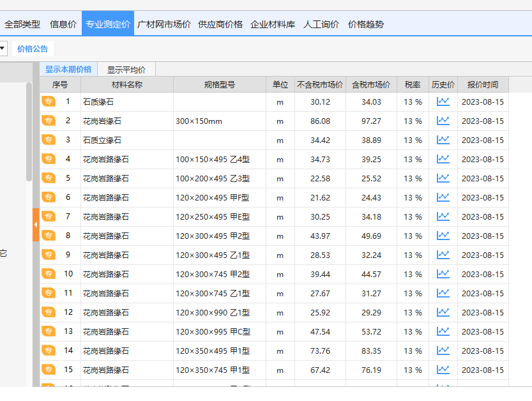Sort by 序号 column header

click(x=60, y=84)
